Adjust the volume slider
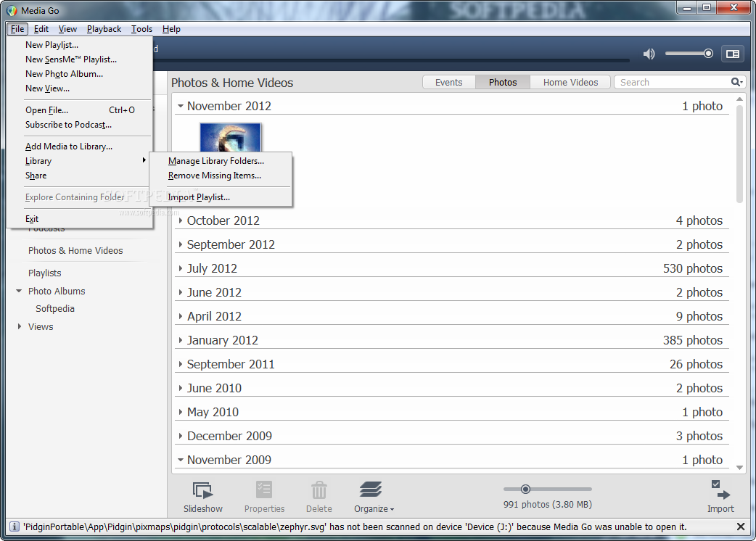The height and width of the screenshot is (541, 756). pos(689,54)
